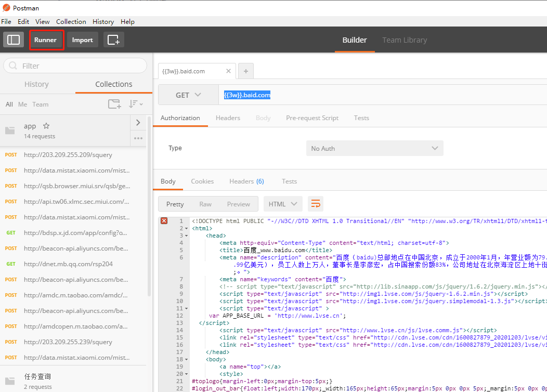Open GET http://bdsp.x.jd.com/app/config request
The width and height of the screenshot is (547, 392).
click(73, 232)
